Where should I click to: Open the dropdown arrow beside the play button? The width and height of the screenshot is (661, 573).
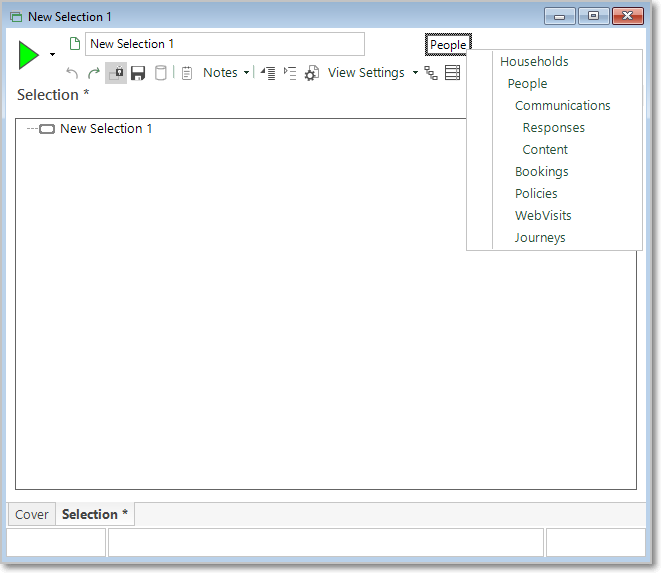(x=52, y=54)
